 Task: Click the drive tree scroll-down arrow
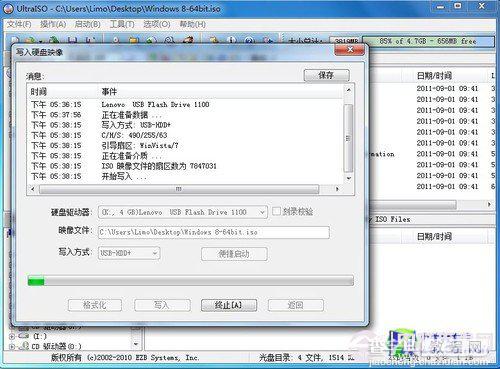click(x=136, y=344)
